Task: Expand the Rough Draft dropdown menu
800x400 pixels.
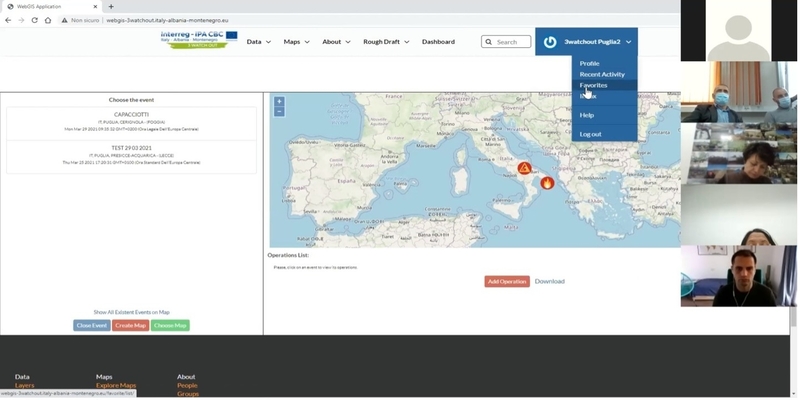Action: pyautogui.click(x=386, y=42)
